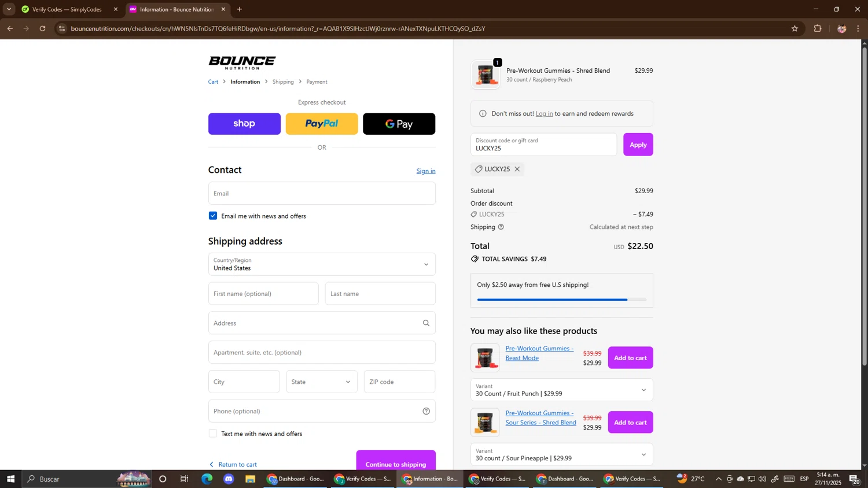Open the Country/Region dropdown

click(x=322, y=264)
